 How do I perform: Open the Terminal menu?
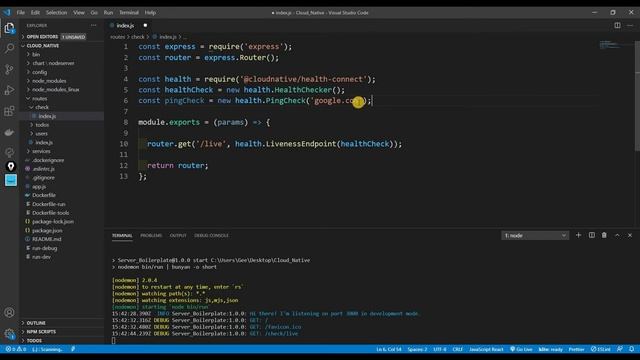click(x=129, y=13)
